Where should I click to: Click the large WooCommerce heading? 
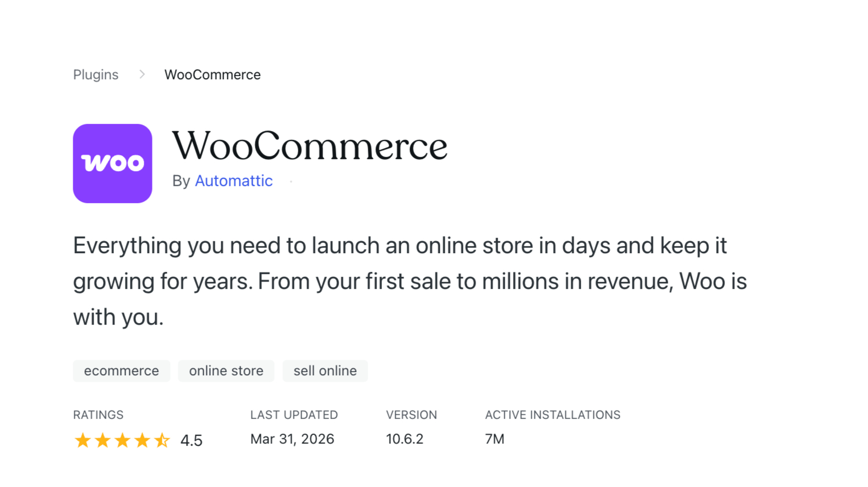(309, 146)
